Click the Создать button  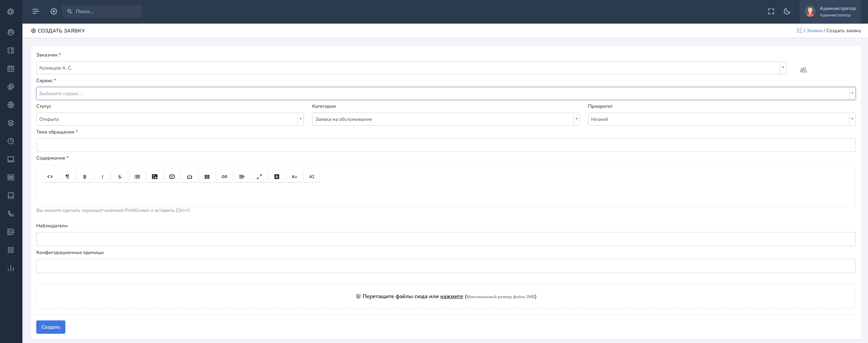pos(51,327)
